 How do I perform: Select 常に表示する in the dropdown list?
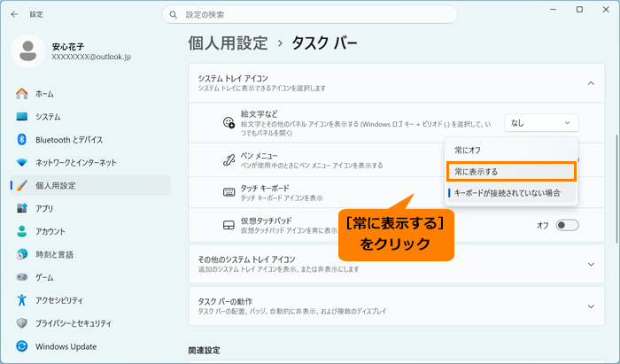pyautogui.click(x=511, y=172)
